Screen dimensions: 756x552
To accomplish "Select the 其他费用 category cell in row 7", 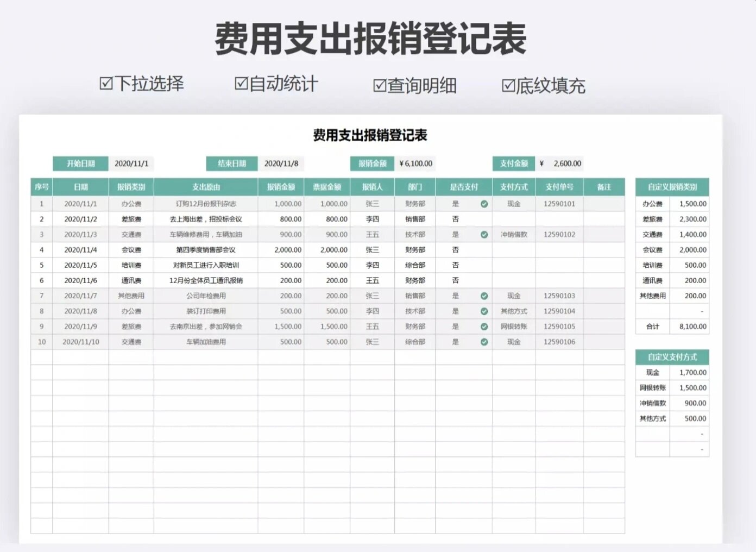I will click(x=131, y=296).
